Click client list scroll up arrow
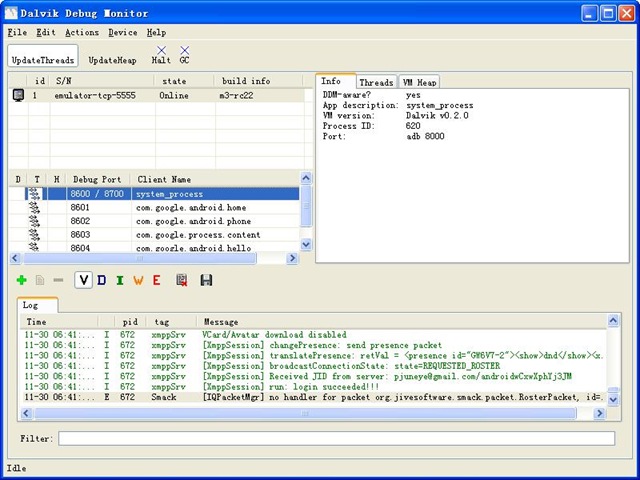 [306, 178]
